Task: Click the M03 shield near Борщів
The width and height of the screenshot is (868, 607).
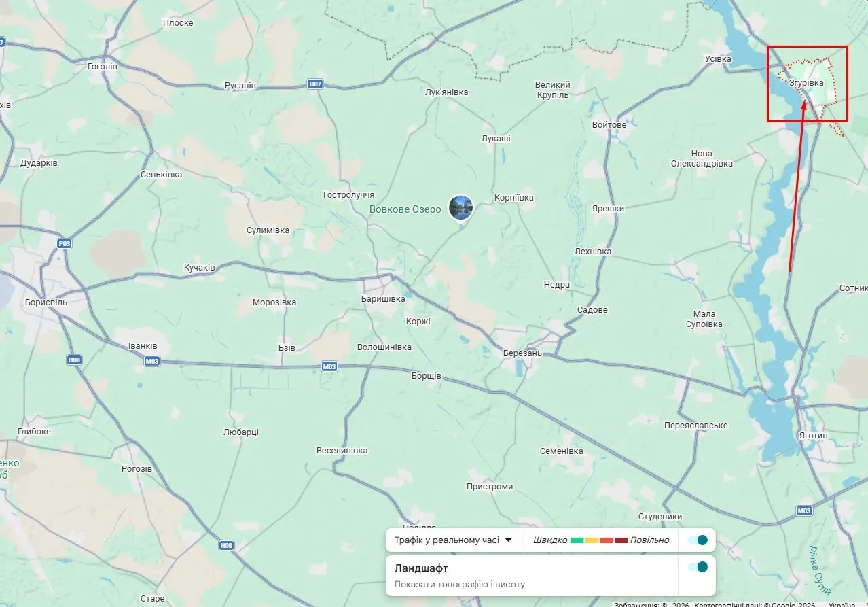Action: click(x=329, y=366)
